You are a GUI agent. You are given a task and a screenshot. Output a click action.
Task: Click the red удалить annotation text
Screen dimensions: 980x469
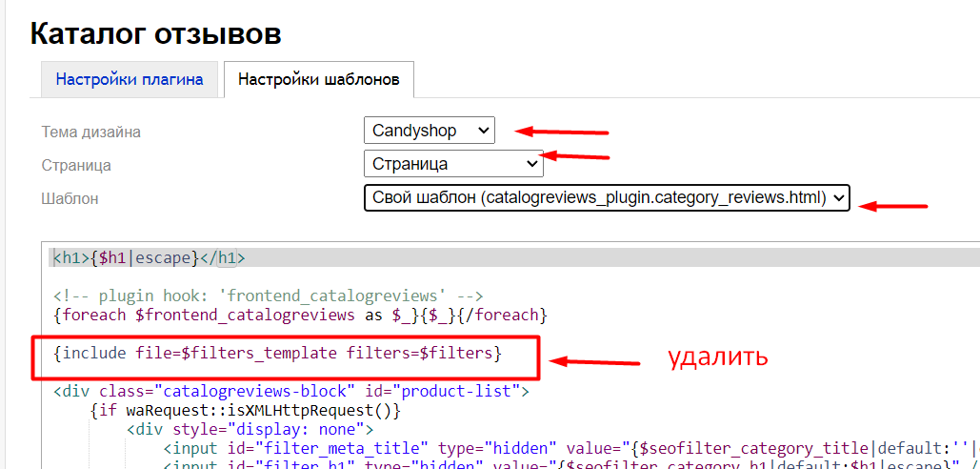(717, 357)
